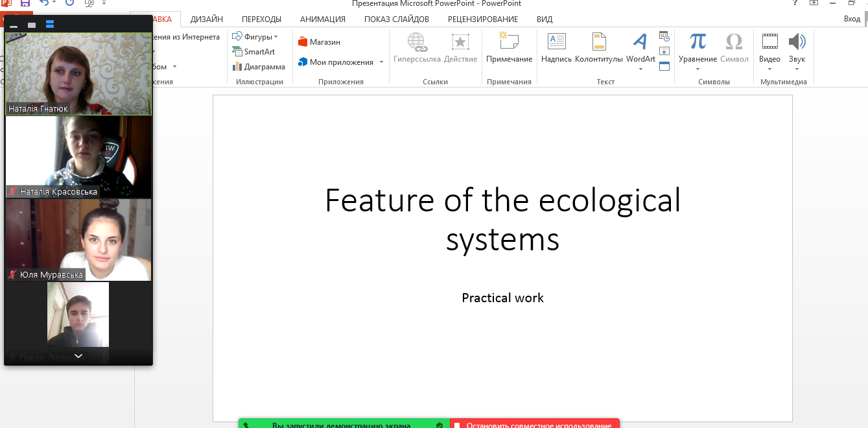Start slideshow from the Quick Access Toolbar icon
This screenshot has height=428, width=868.
(x=89, y=3)
